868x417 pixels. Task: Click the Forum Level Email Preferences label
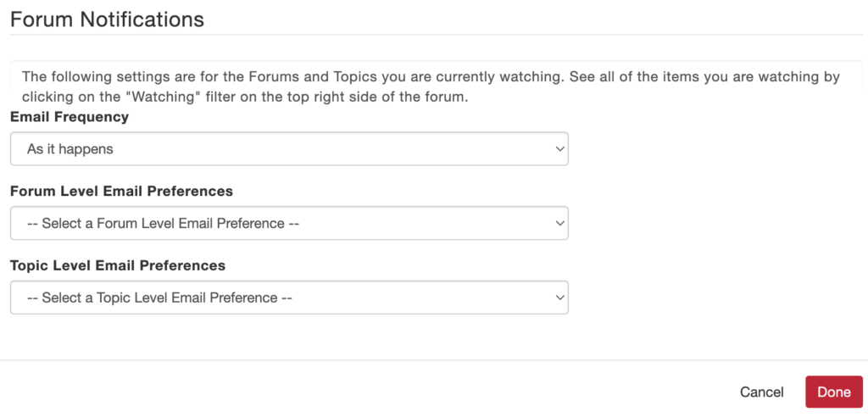coord(122,191)
